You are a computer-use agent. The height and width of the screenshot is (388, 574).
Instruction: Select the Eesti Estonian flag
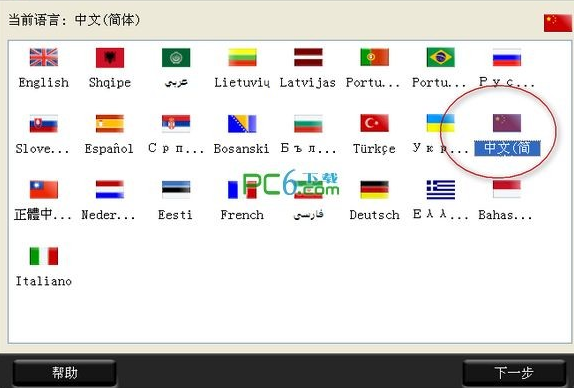[x=176, y=190]
